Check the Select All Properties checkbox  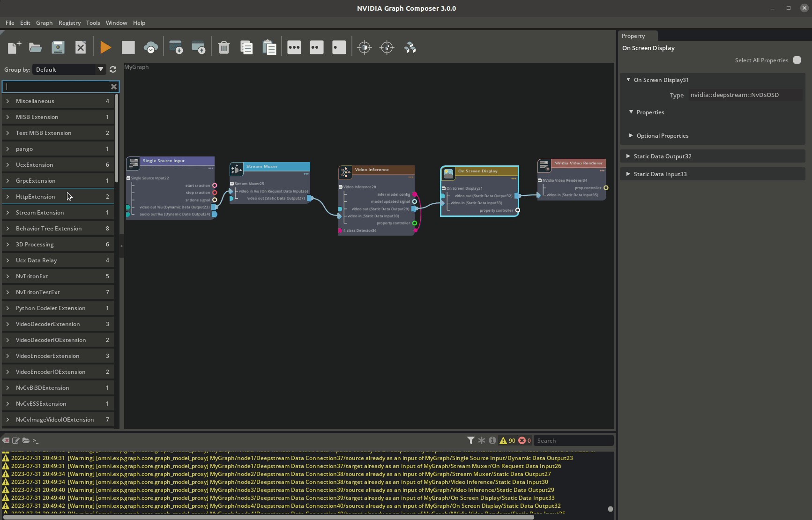pyautogui.click(x=797, y=60)
